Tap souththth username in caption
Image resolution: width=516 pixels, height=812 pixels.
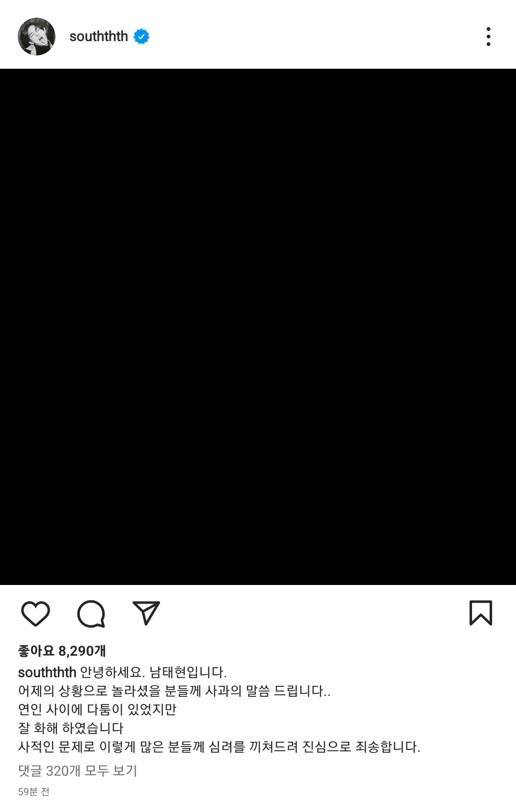pos(47,672)
